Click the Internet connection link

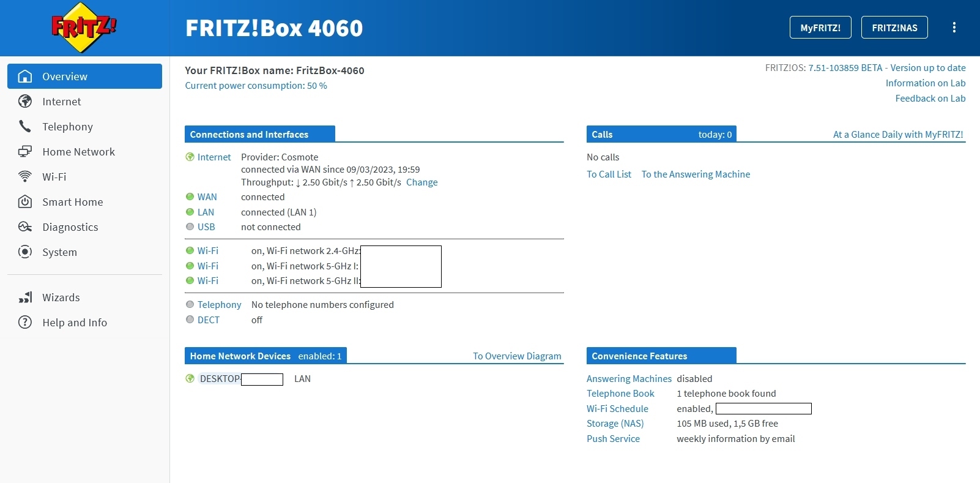pyautogui.click(x=214, y=157)
